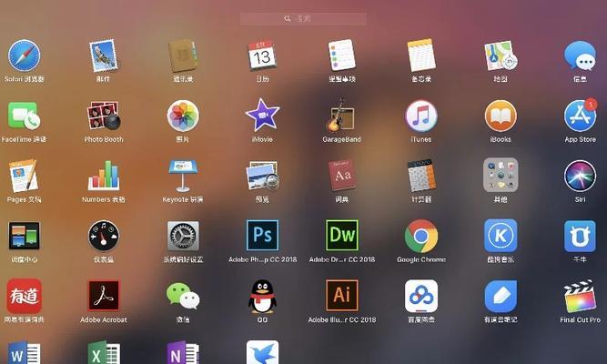Image resolution: width=607 pixels, height=364 pixels.
Task: Launch Siri
Action: coord(580,176)
